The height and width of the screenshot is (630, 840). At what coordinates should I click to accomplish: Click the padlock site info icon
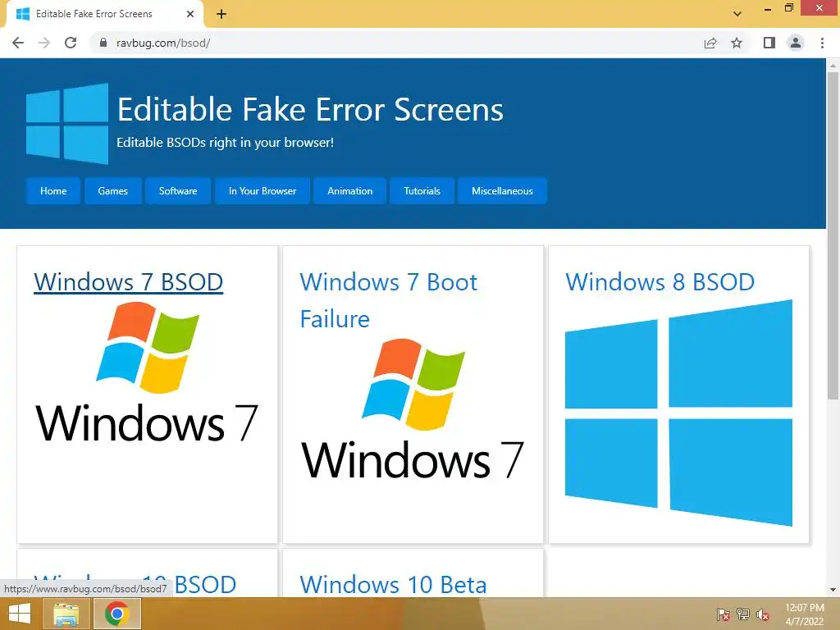103,43
